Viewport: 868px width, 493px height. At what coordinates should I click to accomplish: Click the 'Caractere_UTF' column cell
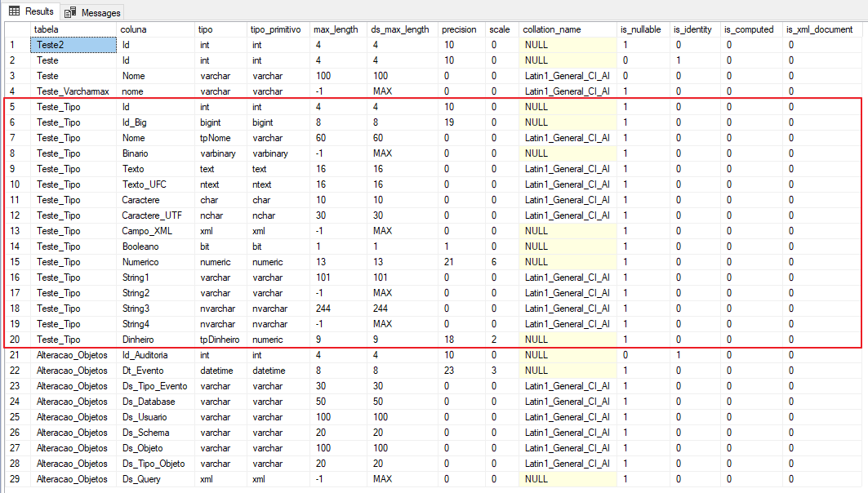tap(155, 215)
